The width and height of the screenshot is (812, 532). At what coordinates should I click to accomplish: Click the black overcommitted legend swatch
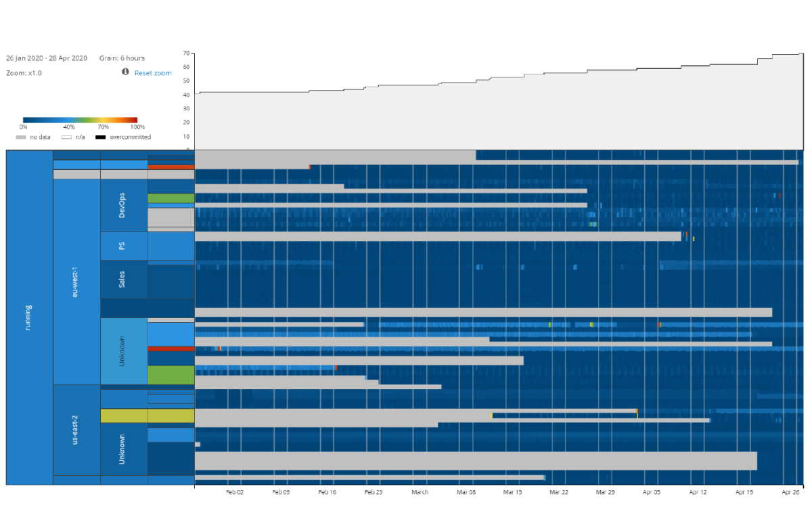click(x=100, y=137)
